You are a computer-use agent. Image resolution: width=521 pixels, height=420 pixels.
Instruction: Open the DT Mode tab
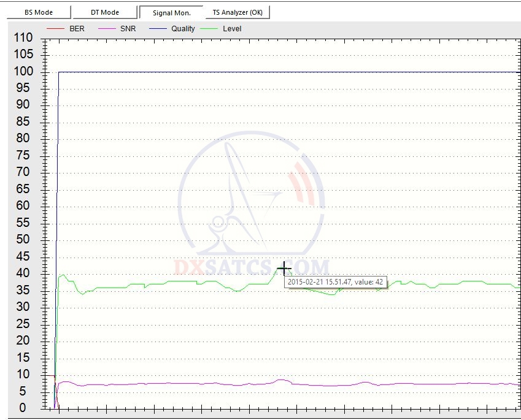click(x=104, y=12)
